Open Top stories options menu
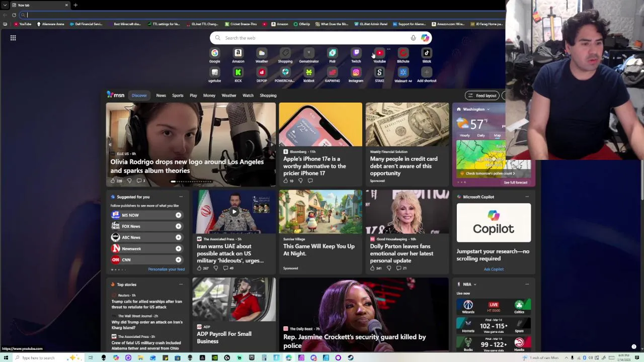This screenshot has width=644, height=362. coord(181,285)
